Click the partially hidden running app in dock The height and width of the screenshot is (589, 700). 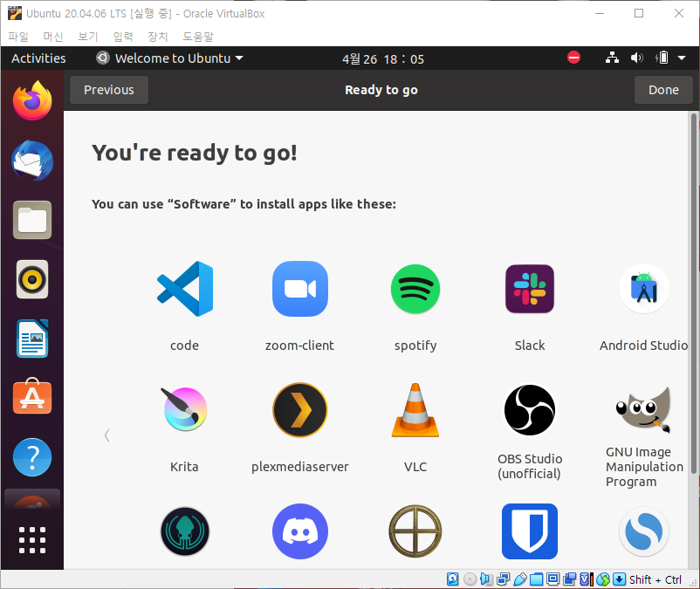coord(32,500)
